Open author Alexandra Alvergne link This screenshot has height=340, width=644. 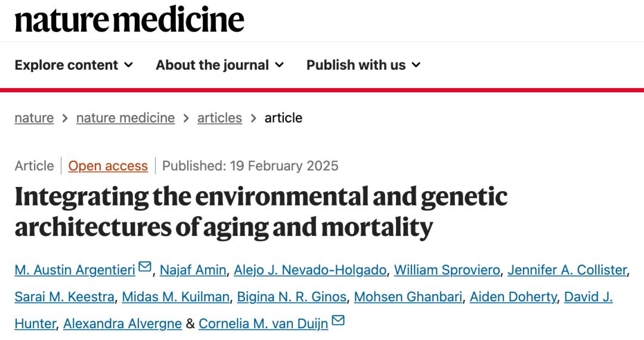click(122, 323)
